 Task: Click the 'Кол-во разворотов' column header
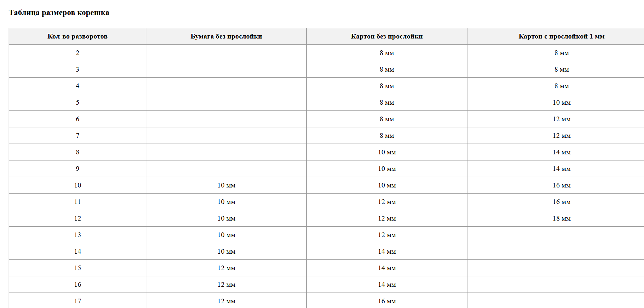pyautogui.click(x=77, y=36)
